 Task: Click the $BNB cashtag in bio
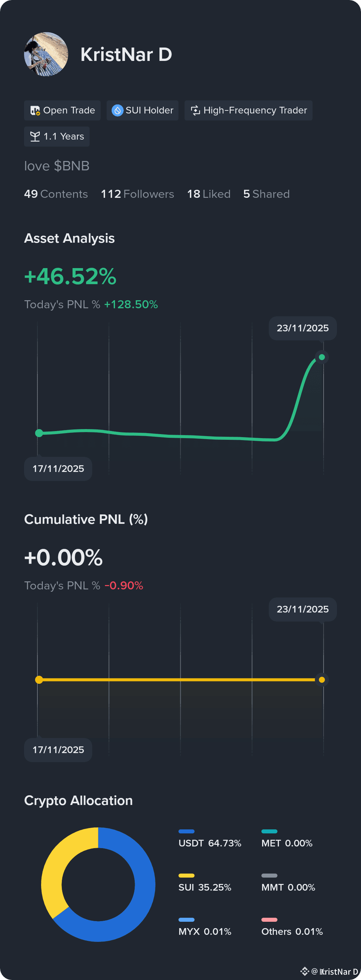[x=72, y=166]
